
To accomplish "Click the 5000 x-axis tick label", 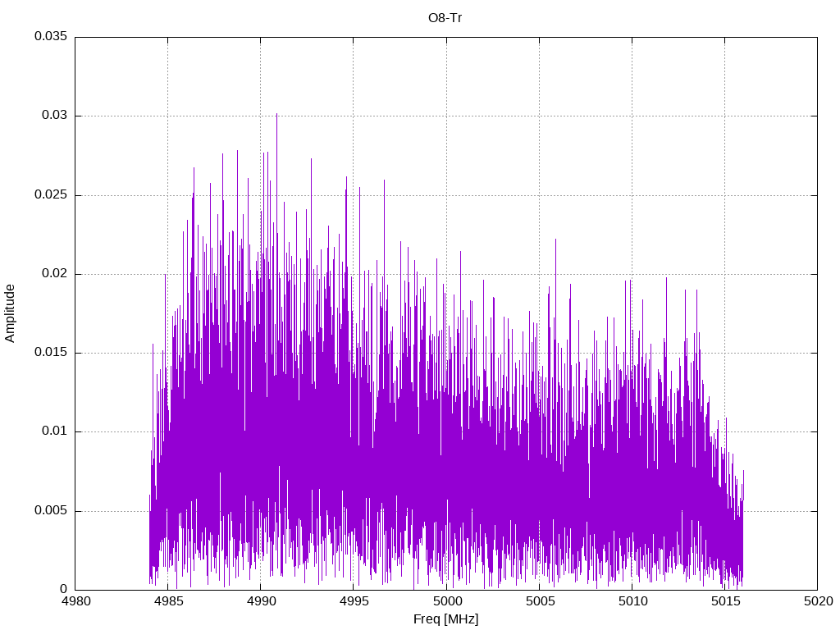I will coord(446,601).
